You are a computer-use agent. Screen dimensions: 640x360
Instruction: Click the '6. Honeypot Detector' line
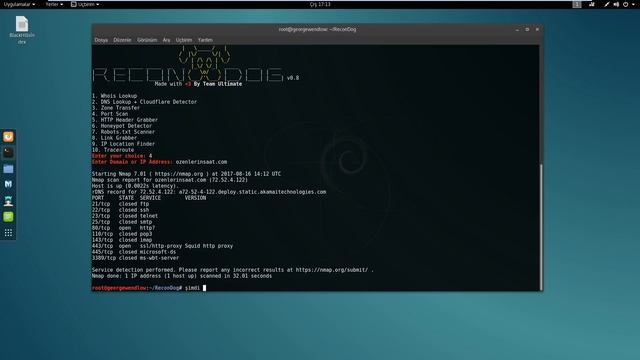(x=122, y=126)
